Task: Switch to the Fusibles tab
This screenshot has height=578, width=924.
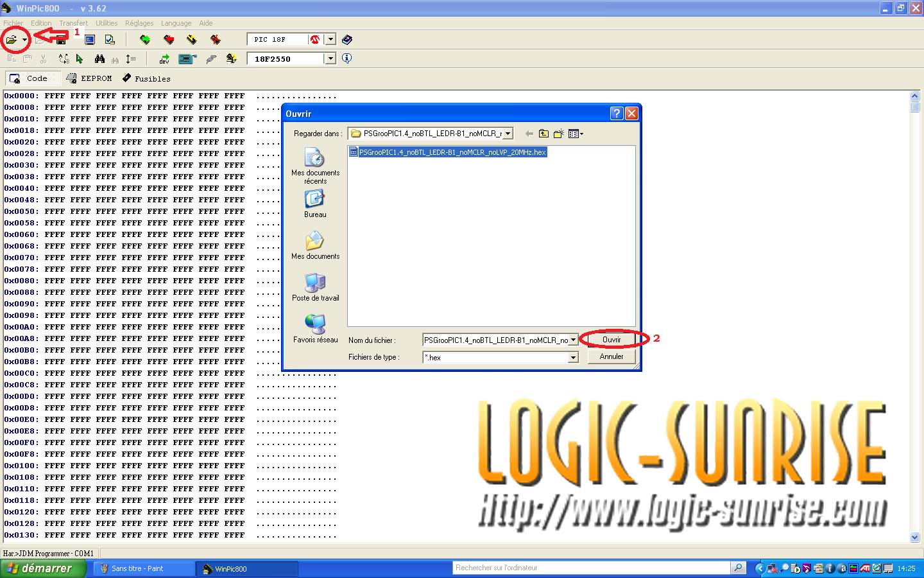Action: [146, 78]
